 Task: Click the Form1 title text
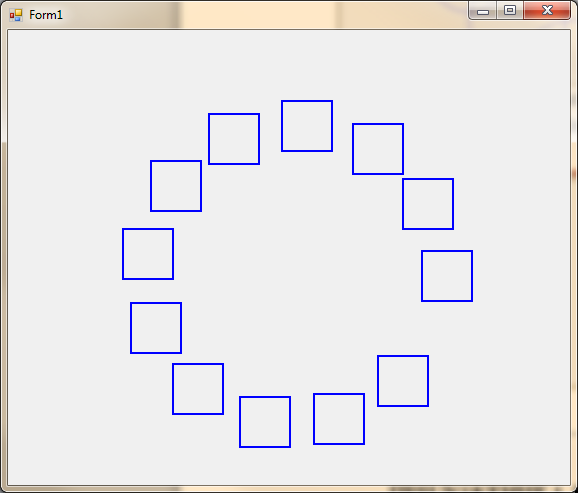pyautogui.click(x=46, y=15)
